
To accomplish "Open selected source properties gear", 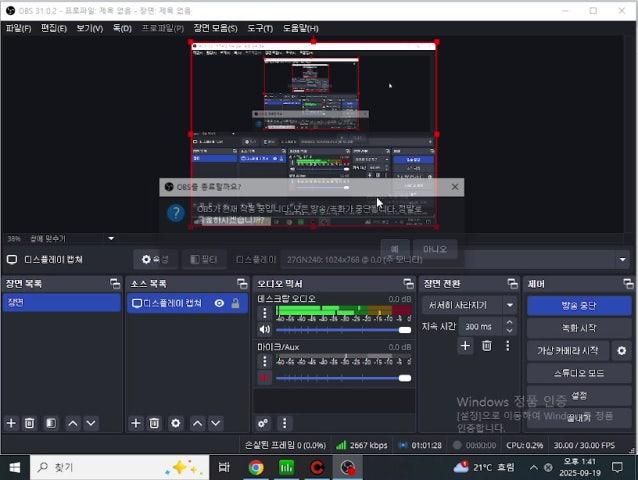I will 175,423.
